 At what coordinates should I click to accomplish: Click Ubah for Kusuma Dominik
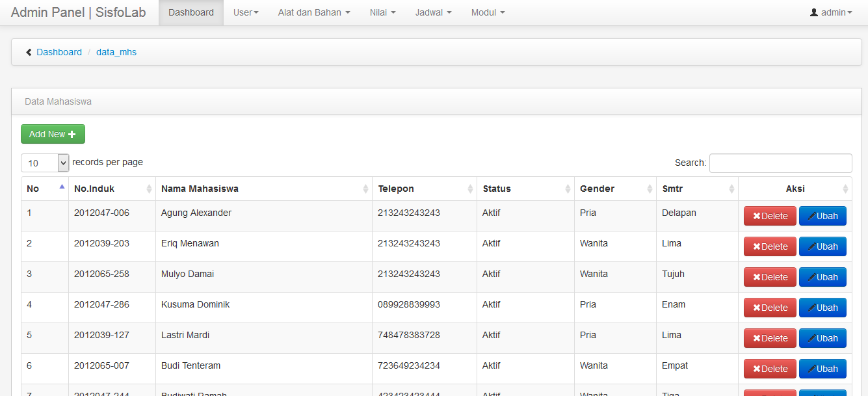point(822,308)
